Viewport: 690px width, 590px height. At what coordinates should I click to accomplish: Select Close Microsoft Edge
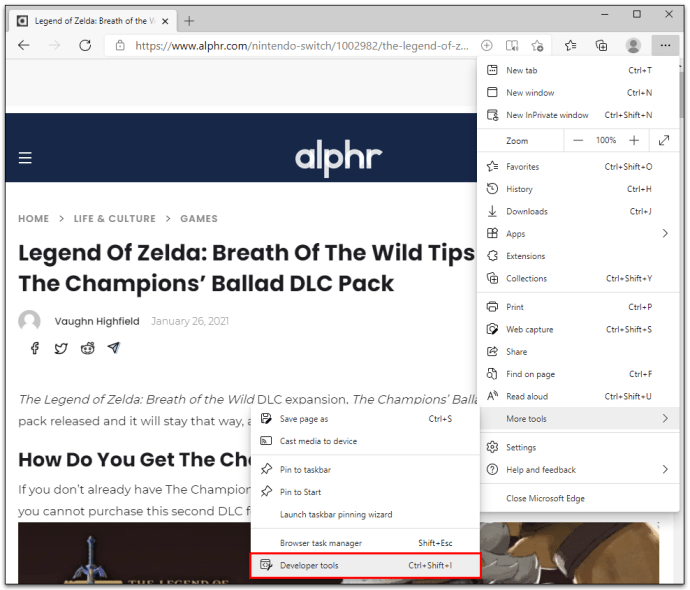pyautogui.click(x=578, y=498)
